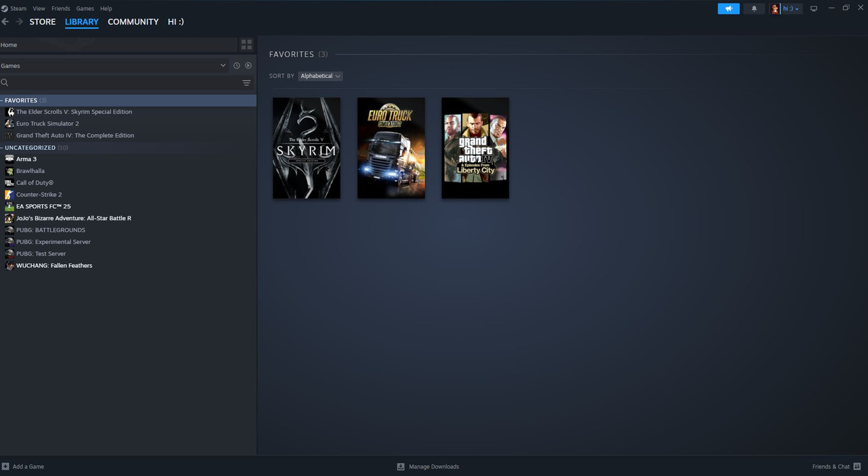Click the EA SPORTS FC 25 list icon
Image resolution: width=868 pixels, height=476 pixels.
9,206
